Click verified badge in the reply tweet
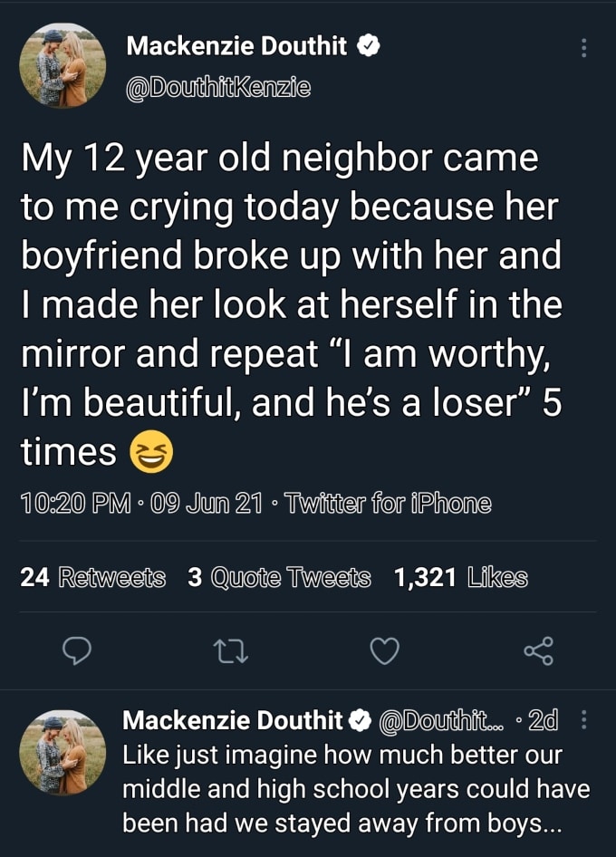The image size is (616, 857). click(361, 721)
